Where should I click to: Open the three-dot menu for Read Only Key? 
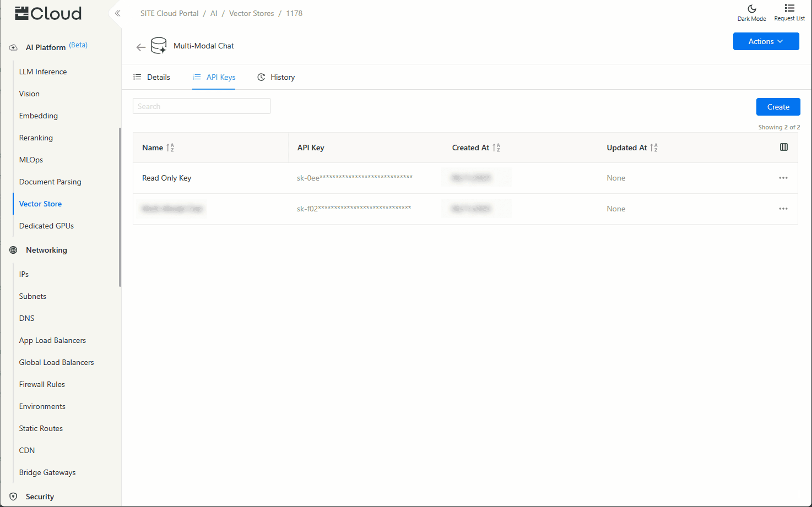pyautogui.click(x=783, y=178)
